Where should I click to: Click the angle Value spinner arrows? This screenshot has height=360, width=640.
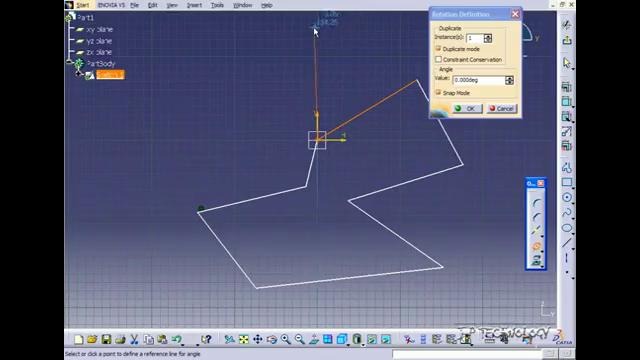pos(509,80)
